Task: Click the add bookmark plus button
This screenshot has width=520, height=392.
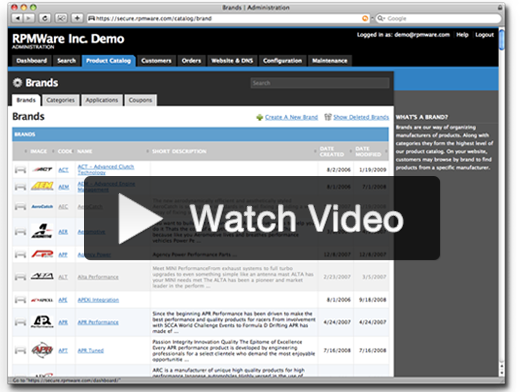Action: pyautogui.click(x=77, y=18)
